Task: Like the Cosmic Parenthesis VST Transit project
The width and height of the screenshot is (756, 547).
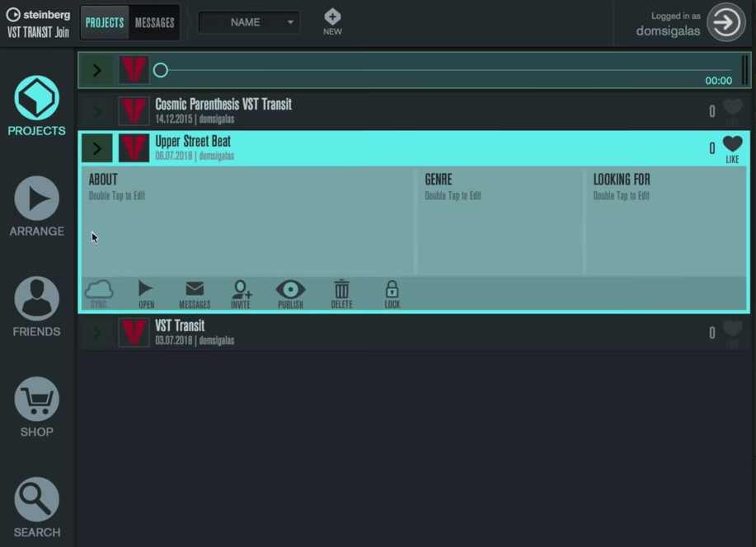Action: pyautogui.click(x=732, y=112)
